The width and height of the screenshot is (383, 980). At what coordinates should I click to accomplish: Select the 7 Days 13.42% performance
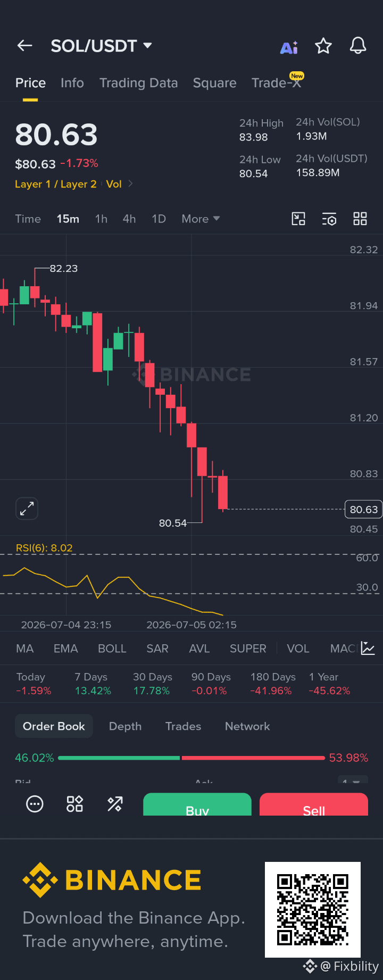point(93,684)
